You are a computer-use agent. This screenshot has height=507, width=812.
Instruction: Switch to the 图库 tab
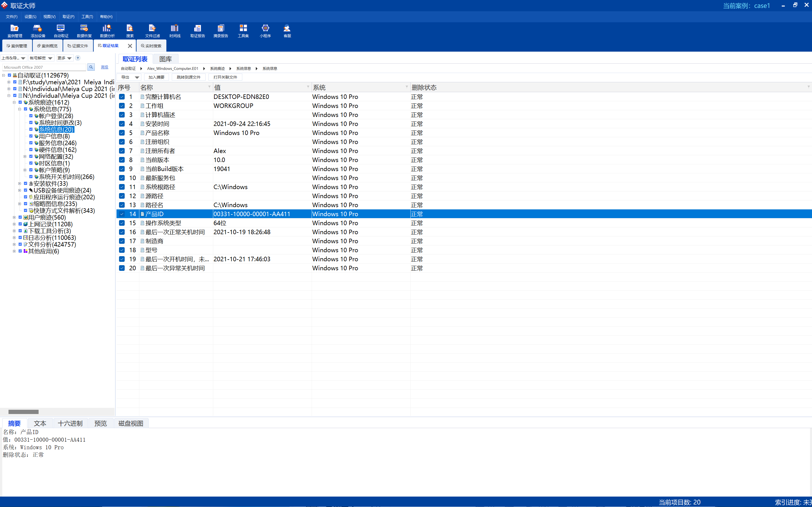tap(166, 59)
